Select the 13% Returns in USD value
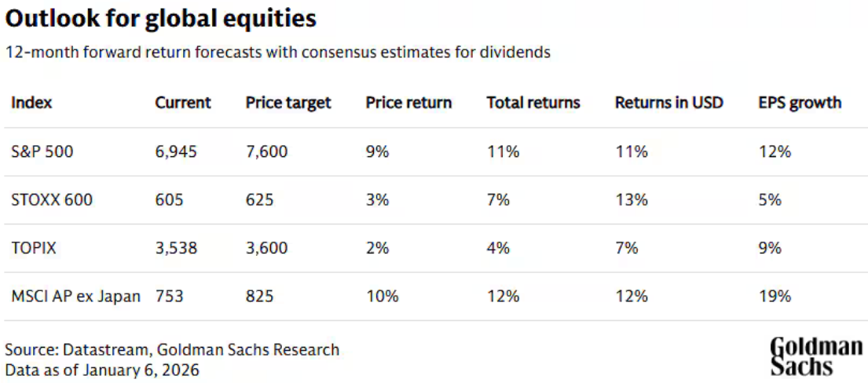This screenshot has width=868, height=383. [631, 200]
